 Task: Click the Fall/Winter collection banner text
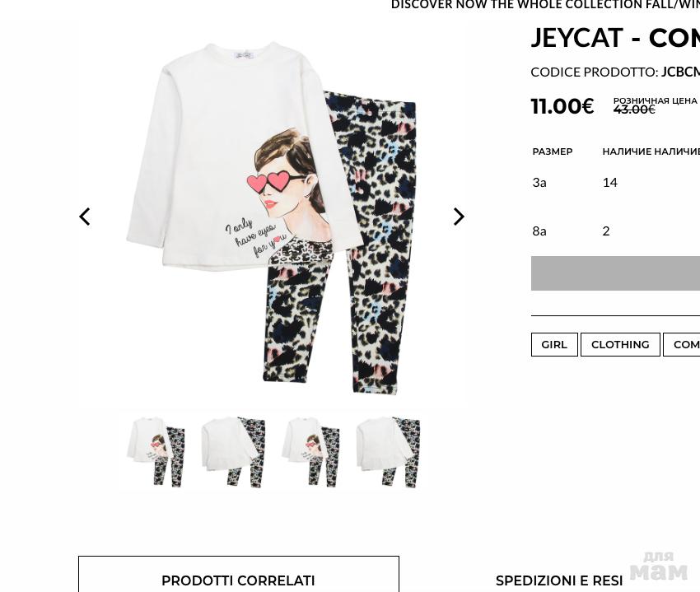545,5
